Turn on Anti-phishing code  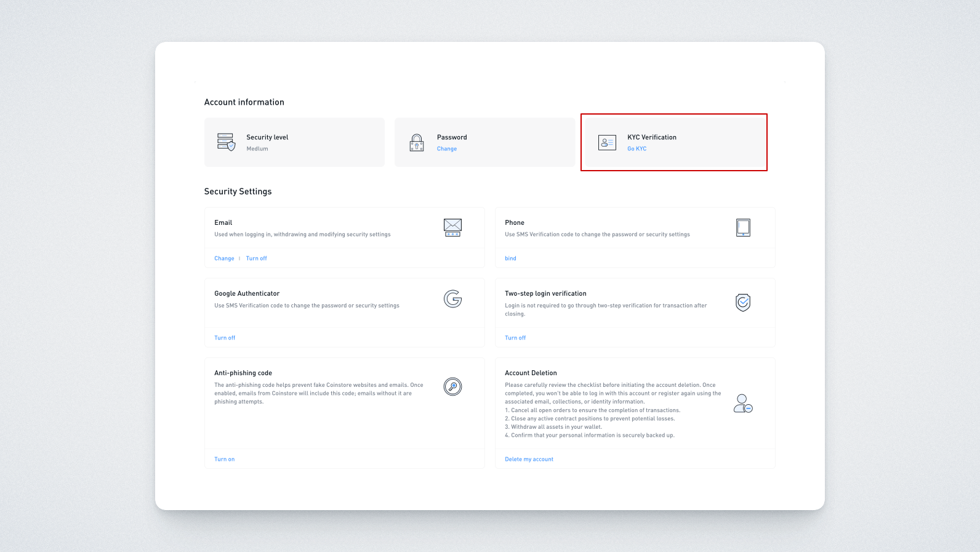coord(224,460)
